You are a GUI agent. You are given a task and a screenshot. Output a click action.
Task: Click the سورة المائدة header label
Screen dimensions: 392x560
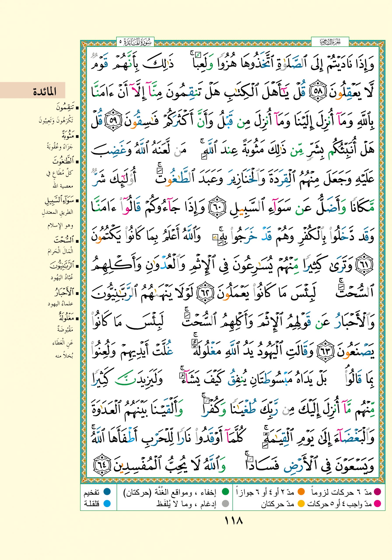(x=135, y=42)
